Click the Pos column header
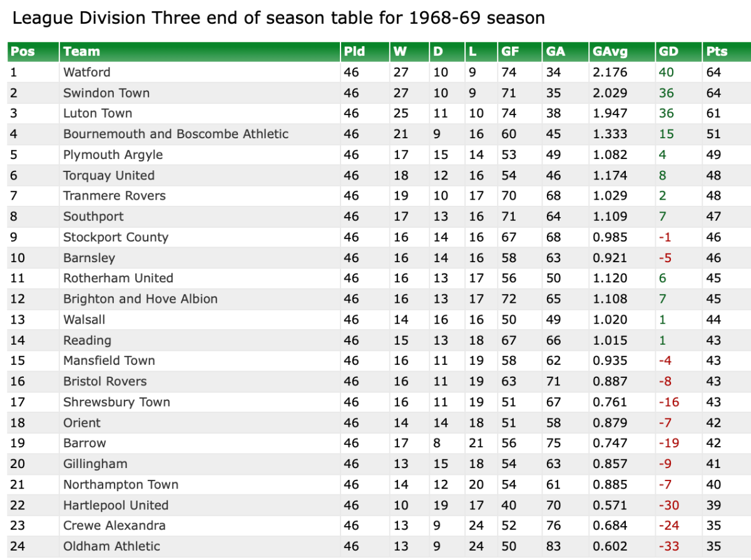Screen dimensions: 751x560 point(23,52)
